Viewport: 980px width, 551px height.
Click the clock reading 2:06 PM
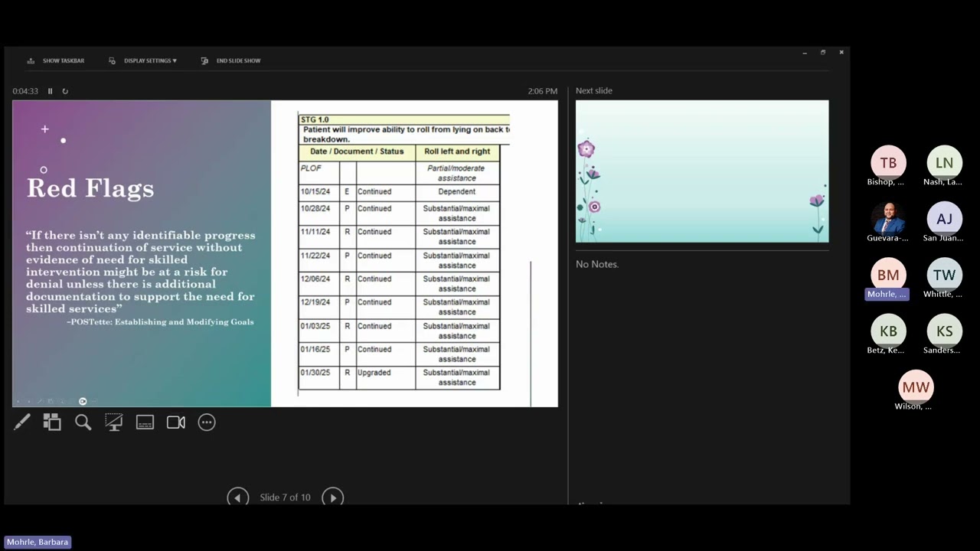pyautogui.click(x=542, y=91)
